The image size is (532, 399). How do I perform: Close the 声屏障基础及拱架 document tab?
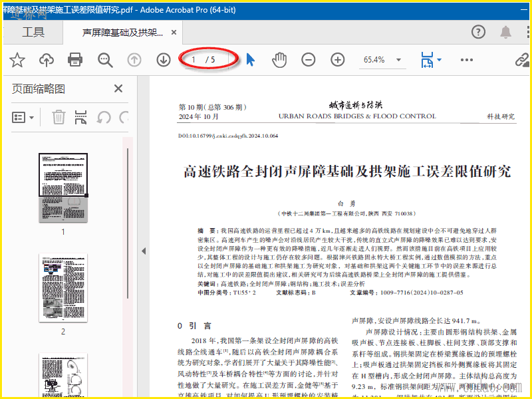tap(174, 33)
